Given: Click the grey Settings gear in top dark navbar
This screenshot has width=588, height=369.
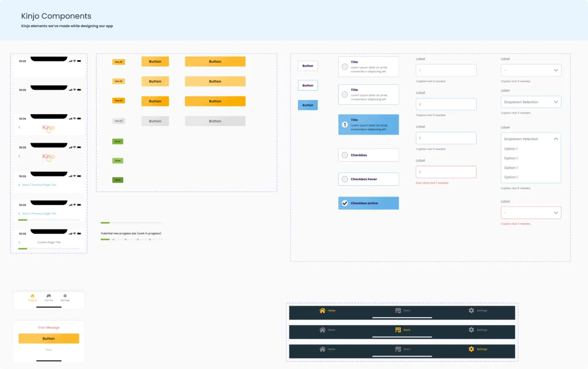Looking at the screenshot, I should pyautogui.click(x=471, y=310).
